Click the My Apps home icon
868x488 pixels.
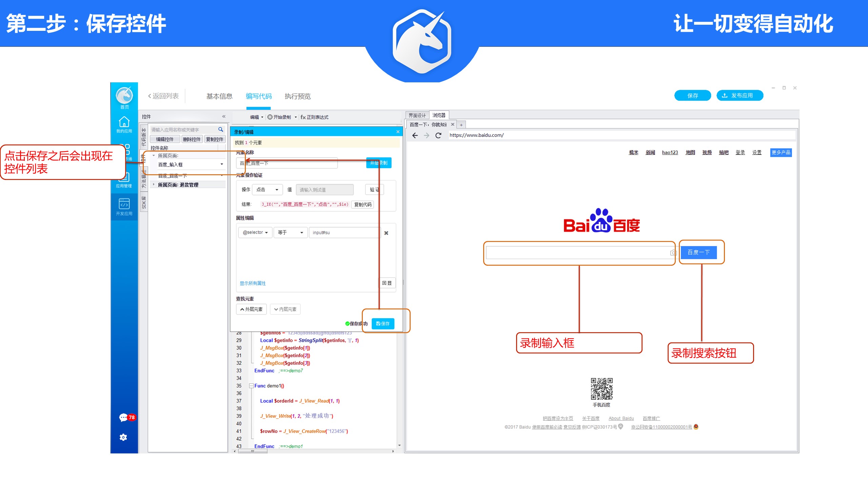coord(124,122)
